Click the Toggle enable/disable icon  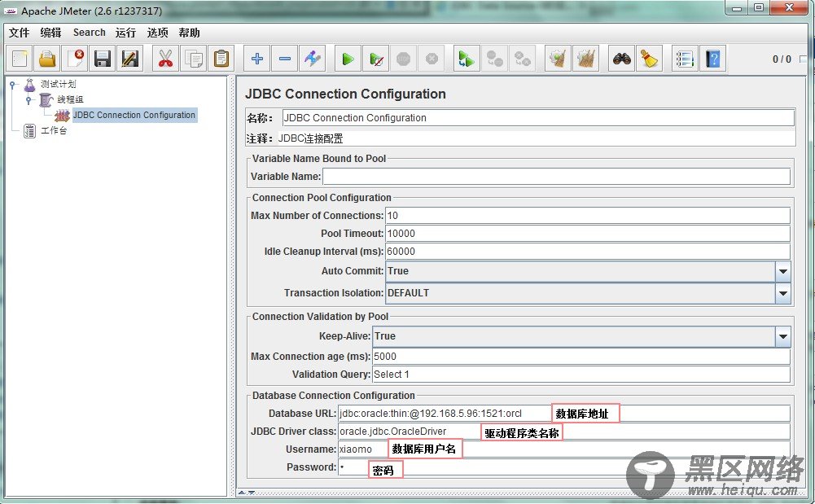click(x=312, y=58)
